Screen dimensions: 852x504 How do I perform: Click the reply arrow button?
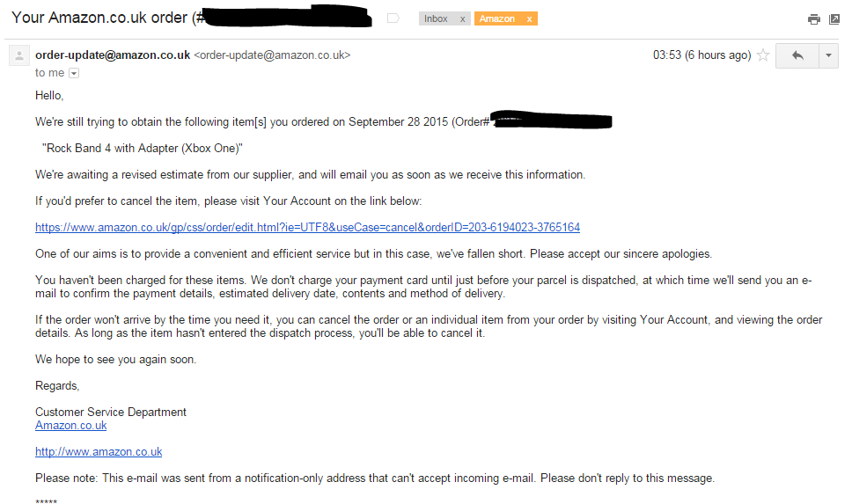pos(797,55)
